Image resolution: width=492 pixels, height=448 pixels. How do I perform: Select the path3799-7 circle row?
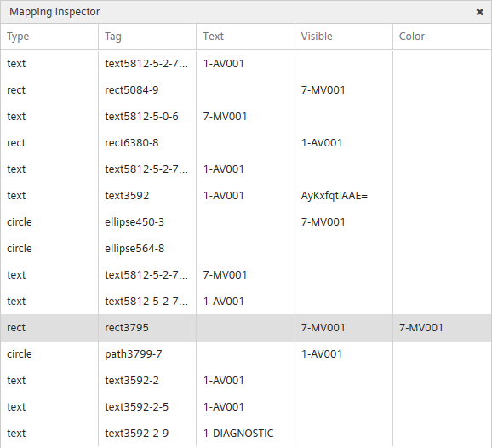point(246,353)
